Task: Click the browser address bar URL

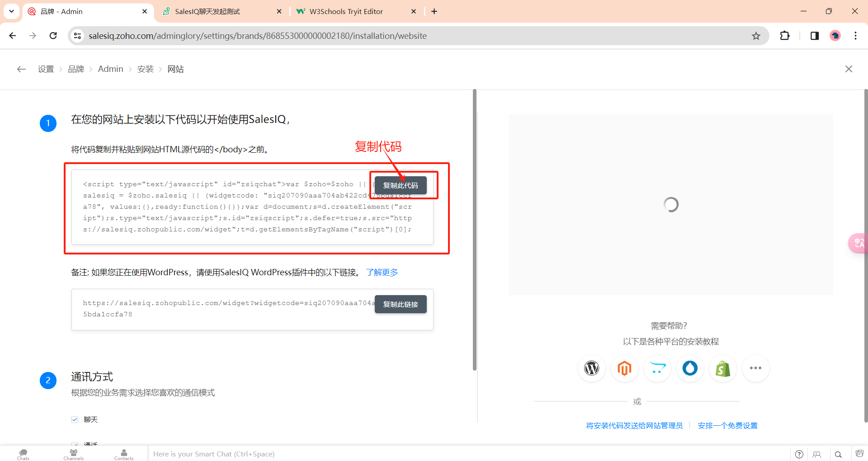Action: click(258, 36)
